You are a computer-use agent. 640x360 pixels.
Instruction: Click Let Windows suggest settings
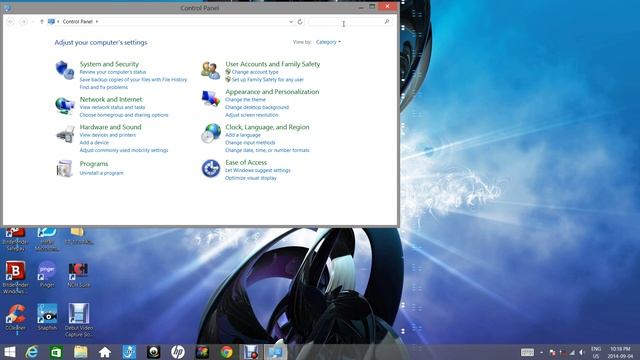(258, 171)
